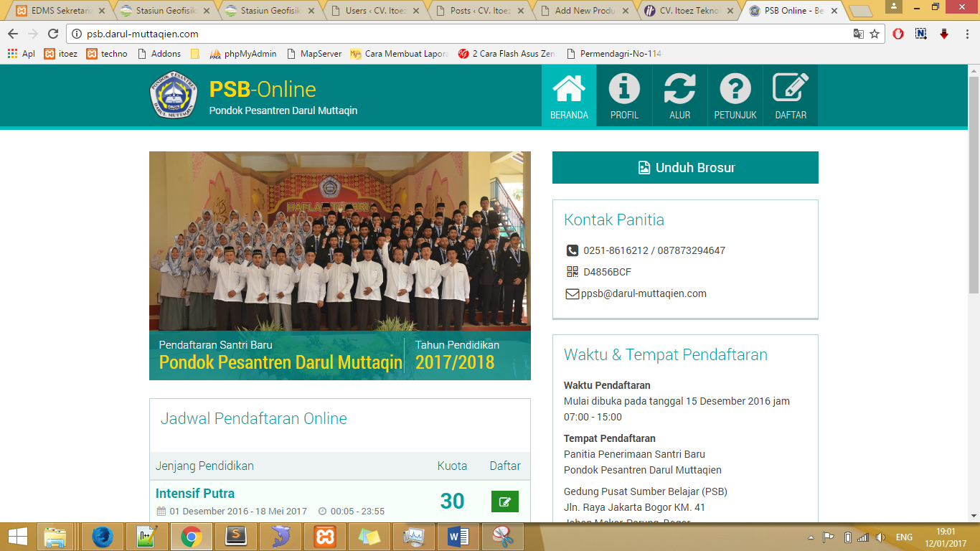This screenshot has height=551, width=980.
Task: Click the PSB-Online site title
Action: click(x=263, y=89)
